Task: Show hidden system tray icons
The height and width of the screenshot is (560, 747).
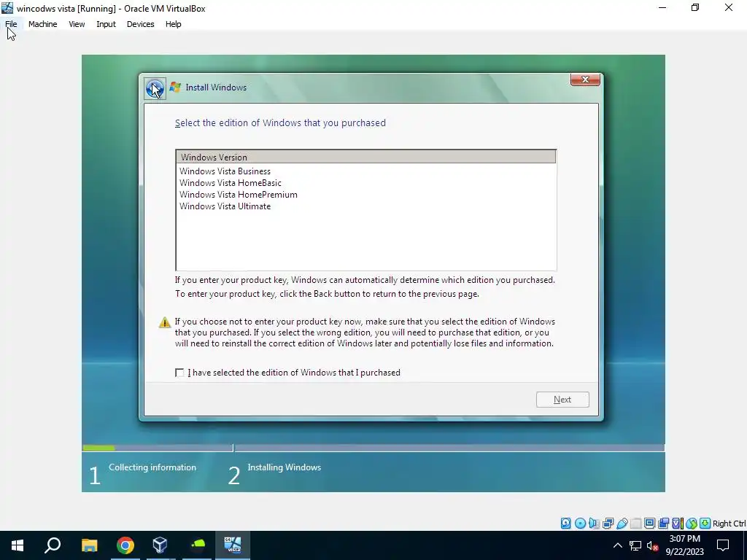Action: coord(617,545)
